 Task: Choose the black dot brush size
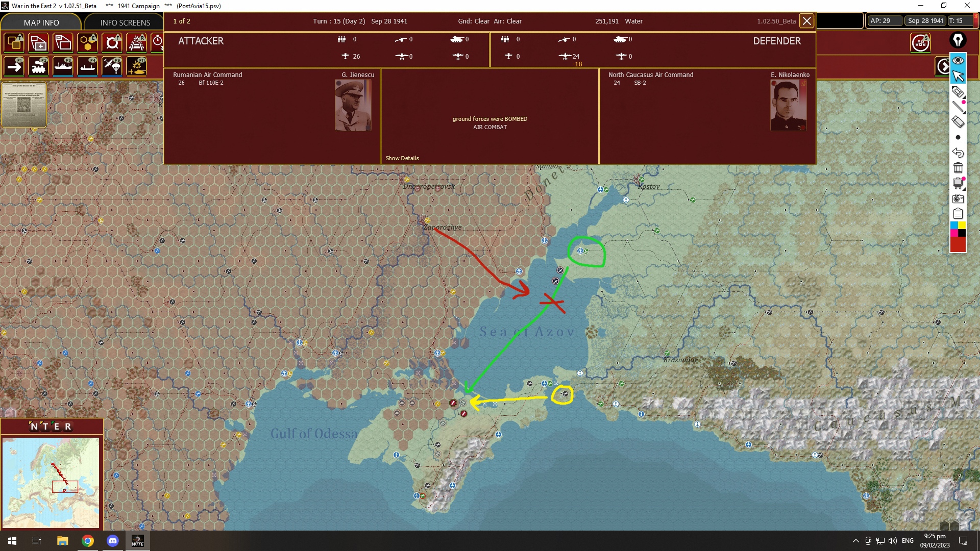[958, 137]
